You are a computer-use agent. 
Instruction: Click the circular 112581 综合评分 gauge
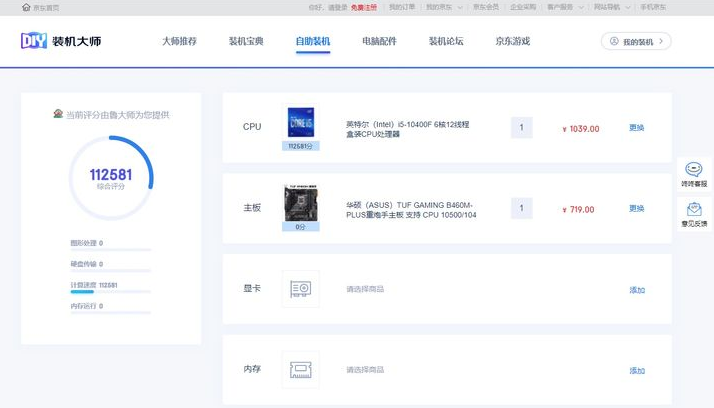111,178
